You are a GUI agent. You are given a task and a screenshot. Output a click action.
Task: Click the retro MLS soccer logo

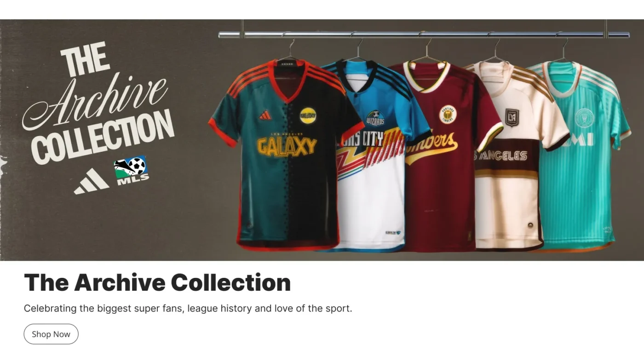click(x=131, y=170)
